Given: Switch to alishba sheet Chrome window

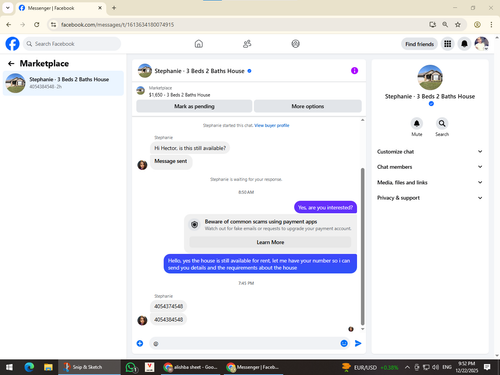Looking at the screenshot, I should pos(191,367).
